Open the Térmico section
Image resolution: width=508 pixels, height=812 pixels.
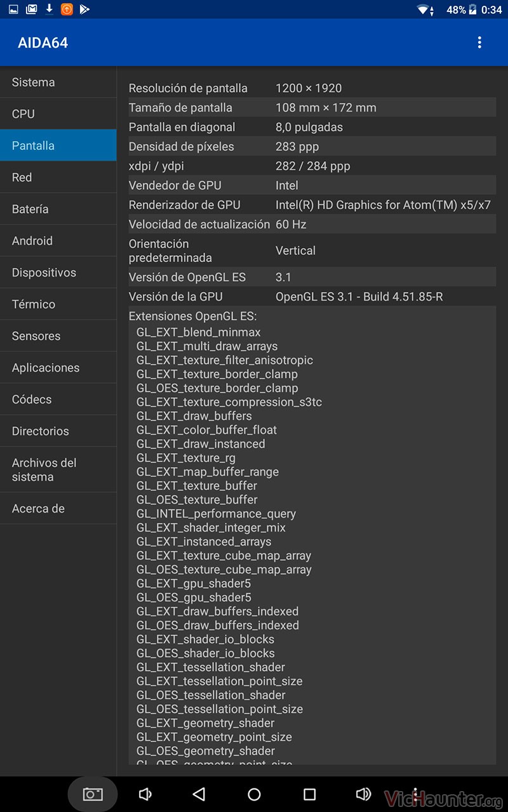[x=58, y=304]
